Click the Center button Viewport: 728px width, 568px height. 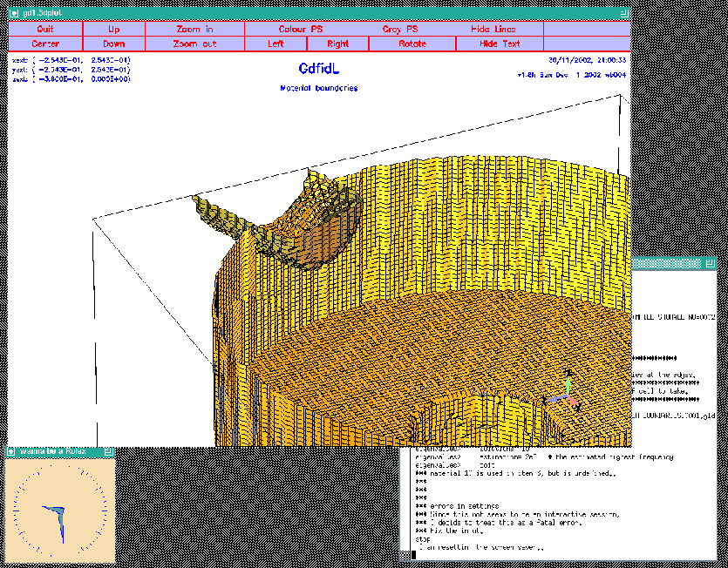[x=45, y=44]
